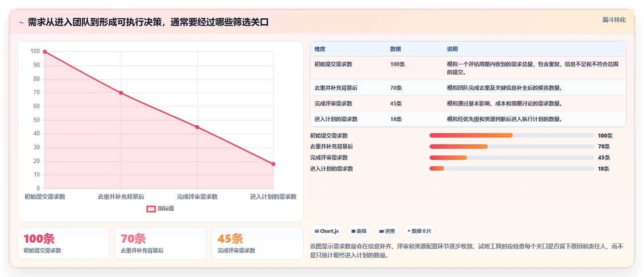Image resolution: width=644 pixels, height=277 pixels.
Task: Click the description starting 模拟团队完成去重
Action: (x=504, y=88)
